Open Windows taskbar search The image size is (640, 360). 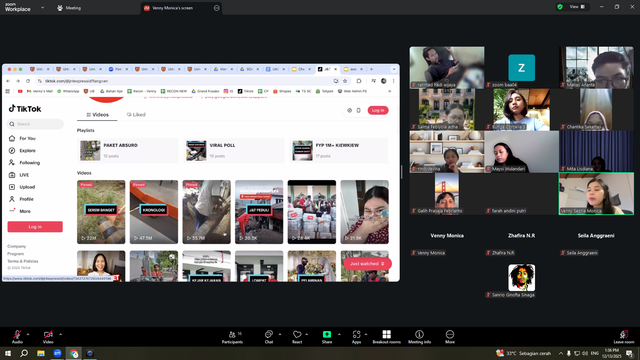tap(24, 353)
